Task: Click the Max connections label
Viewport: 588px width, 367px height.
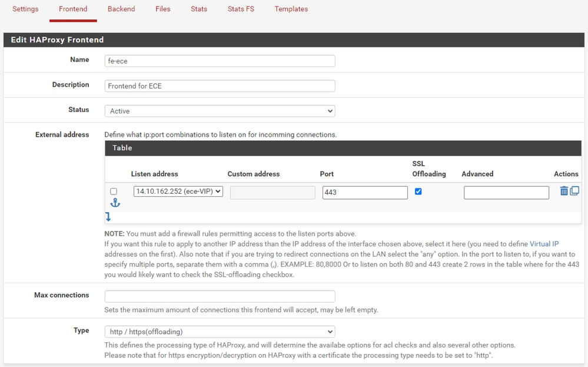Action: [61, 295]
